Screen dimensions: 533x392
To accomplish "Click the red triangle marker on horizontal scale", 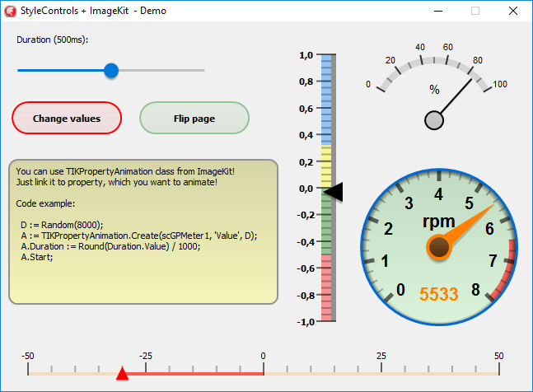I will 122,373.
